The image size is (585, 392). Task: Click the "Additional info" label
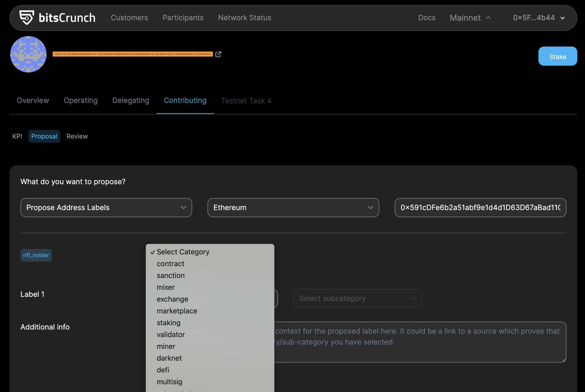[45, 327]
